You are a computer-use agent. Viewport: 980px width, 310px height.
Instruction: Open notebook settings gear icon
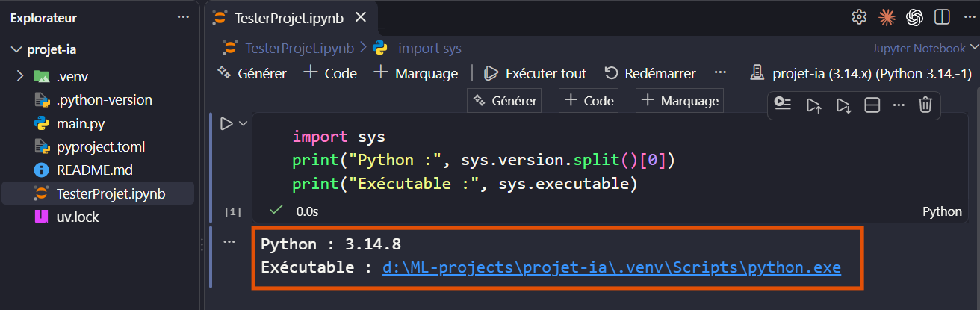tap(858, 16)
